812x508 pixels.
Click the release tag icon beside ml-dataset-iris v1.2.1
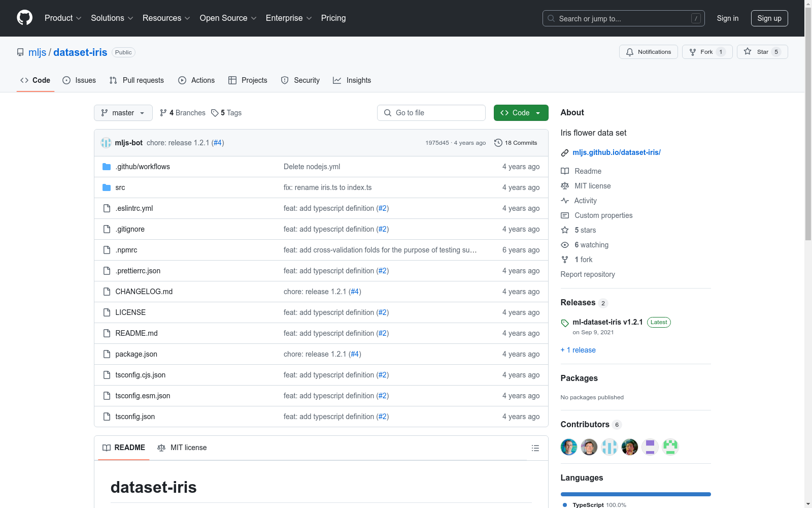[565, 323]
